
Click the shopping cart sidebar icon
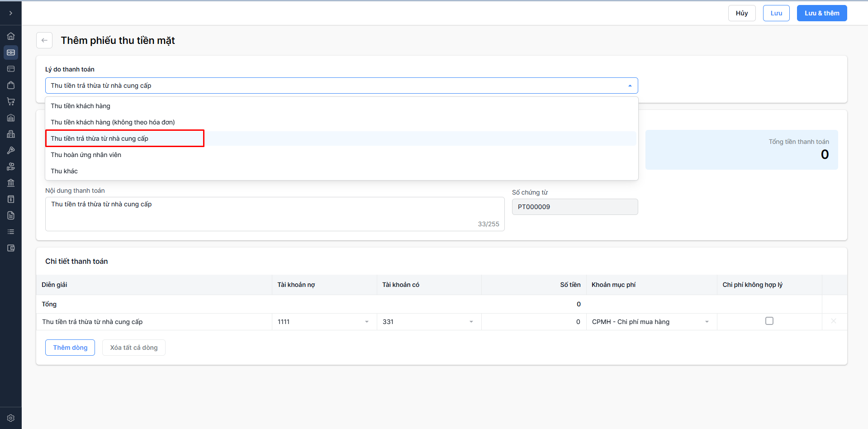click(11, 101)
